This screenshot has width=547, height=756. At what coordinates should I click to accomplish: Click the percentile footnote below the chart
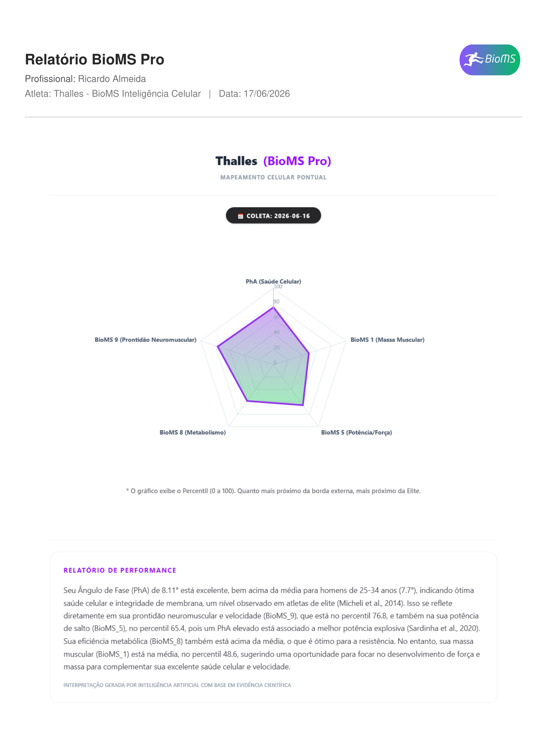coord(273,491)
